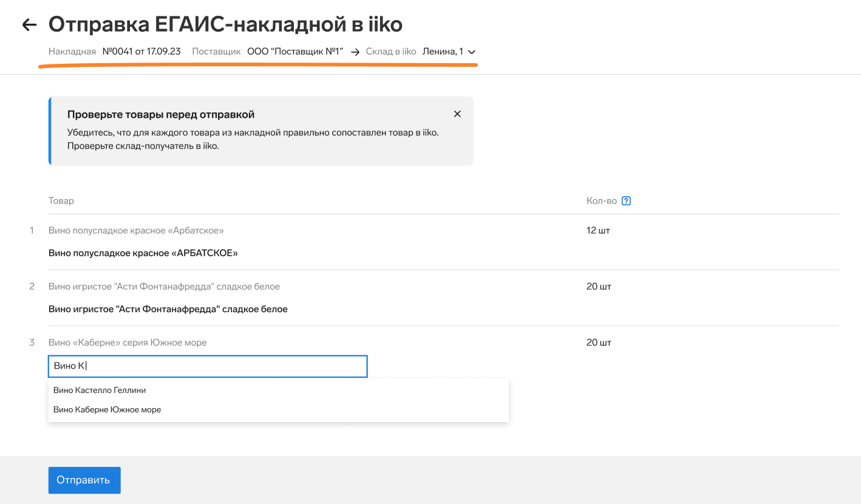
Task: Focus the product search field "Вино К"
Action: click(208, 366)
